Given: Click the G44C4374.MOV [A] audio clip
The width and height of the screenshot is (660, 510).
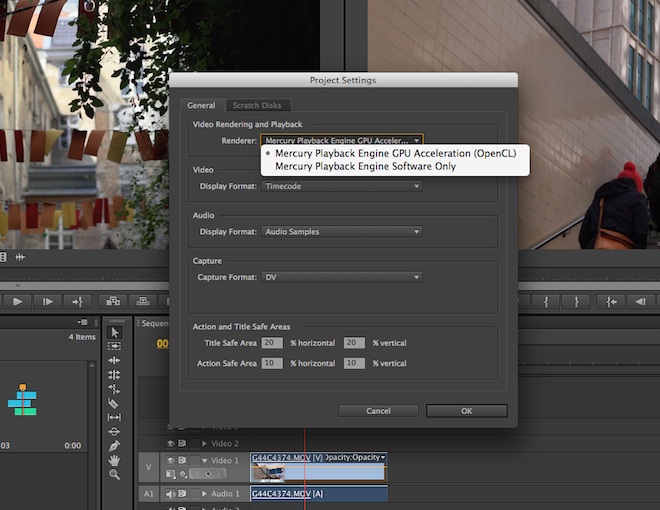Looking at the screenshot, I should tap(319, 494).
